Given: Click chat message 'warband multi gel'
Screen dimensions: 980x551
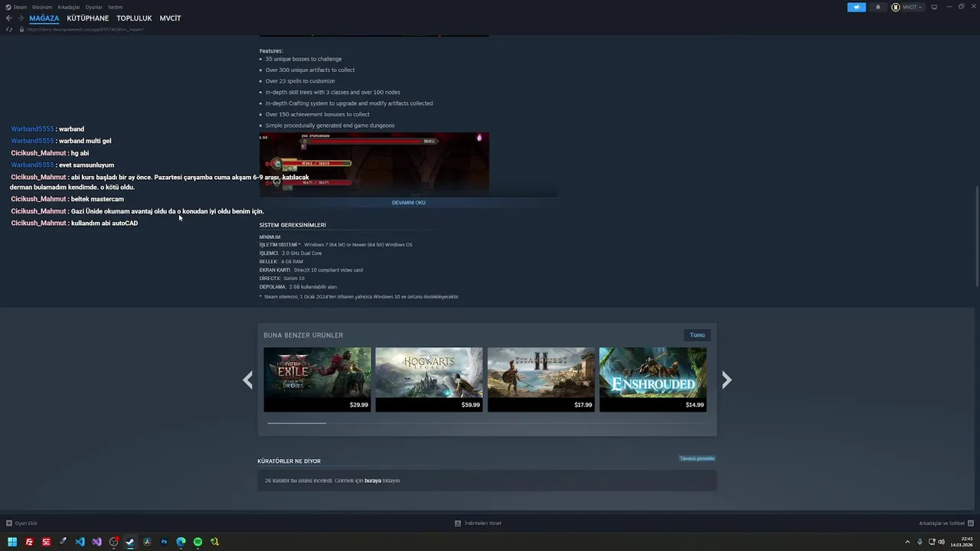Looking at the screenshot, I should [x=85, y=141].
